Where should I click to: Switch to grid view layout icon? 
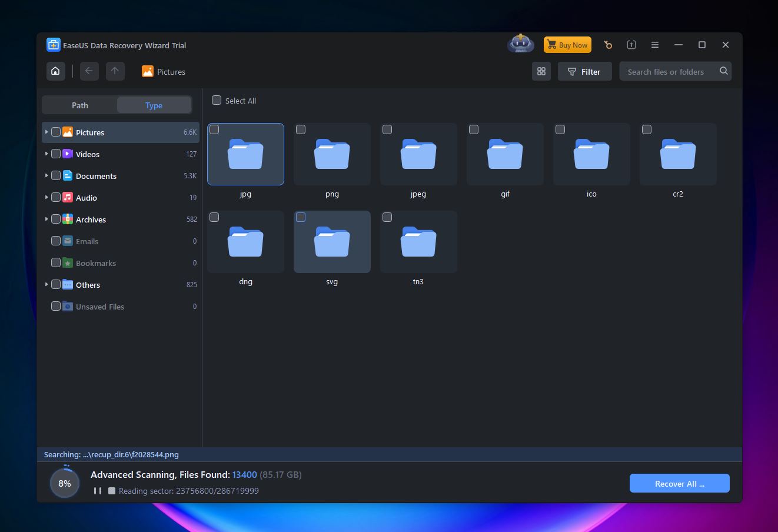541,71
